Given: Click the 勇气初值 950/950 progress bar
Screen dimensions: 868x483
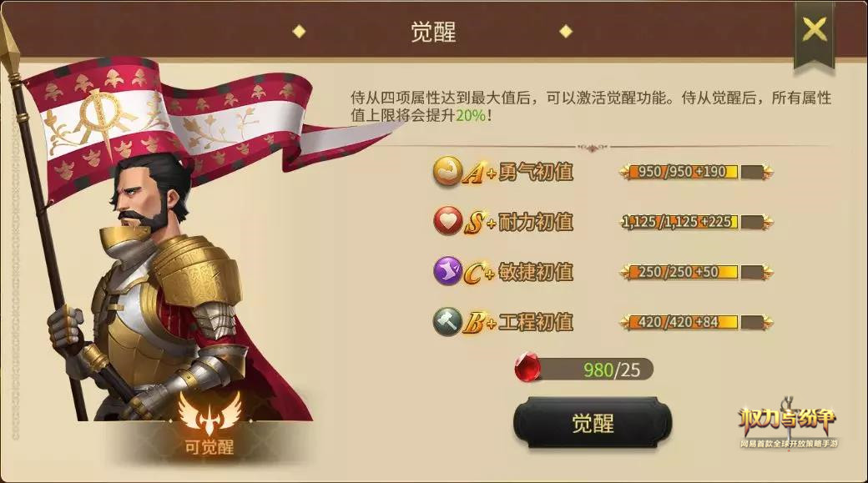Looking at the screenshot, I should click(x=696, y=172).
